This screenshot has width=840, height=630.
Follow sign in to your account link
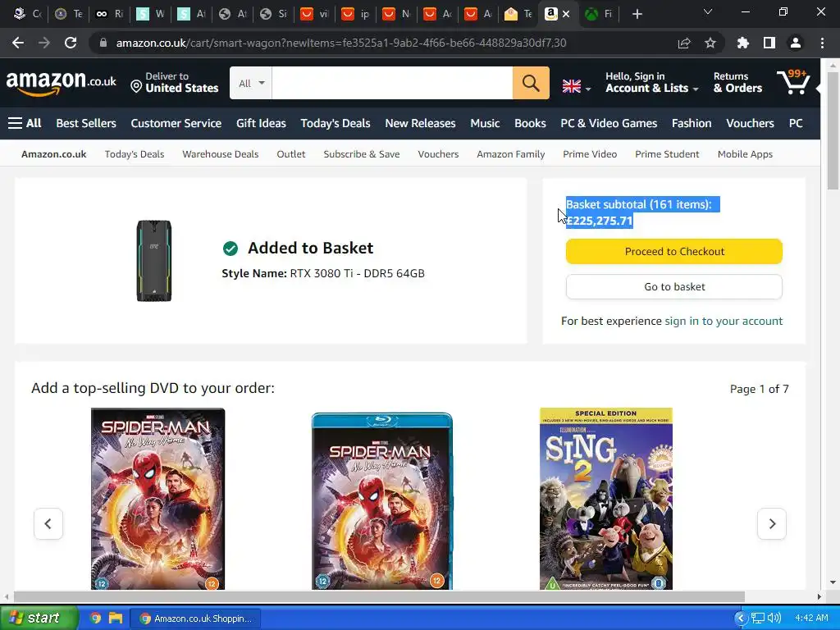coord(724,321)
